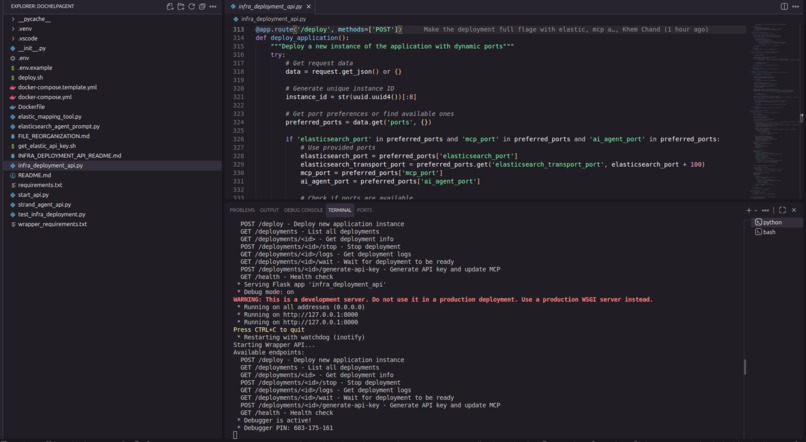Open the terminal launch profile dropdown arrow
The image size is (806, 442).
[x=755, y=210]
